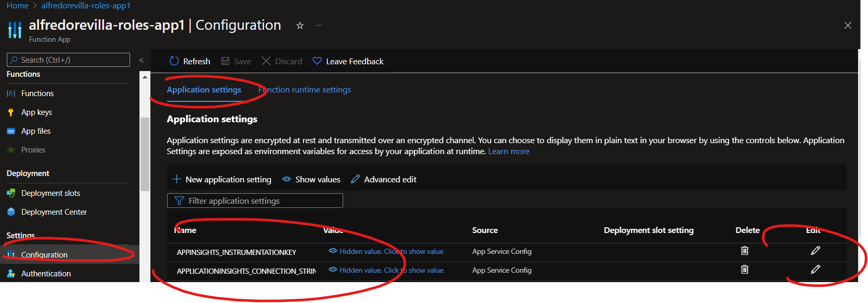Image resolution: width=868 pixels, height=303 pixels.
Task: Focus the Search (Ctrl+/) box
Action: point(68,60)
